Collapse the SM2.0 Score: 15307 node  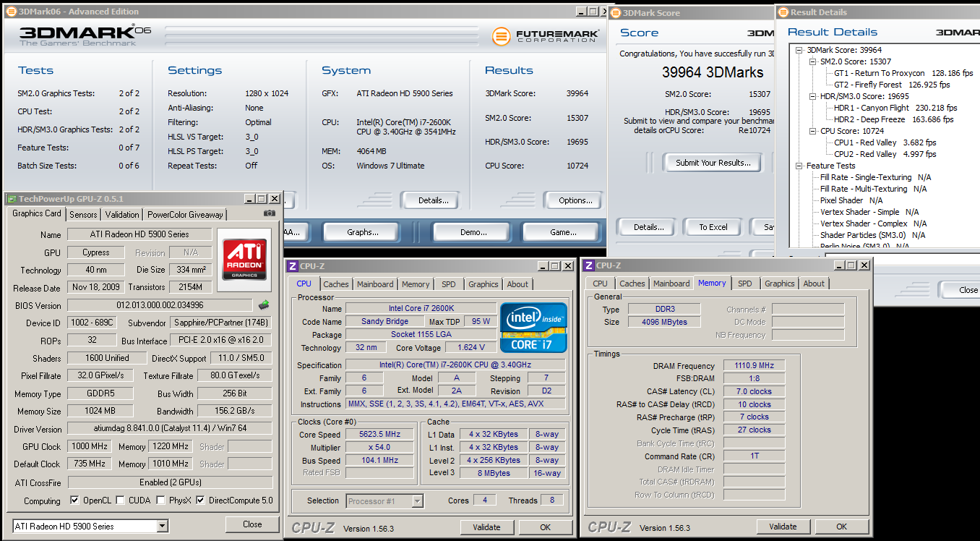[812, 61]
